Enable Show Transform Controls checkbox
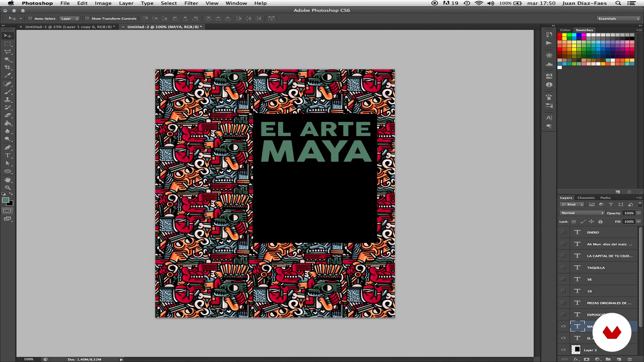Viewport: 644px width, 362px height. (87, 18)
